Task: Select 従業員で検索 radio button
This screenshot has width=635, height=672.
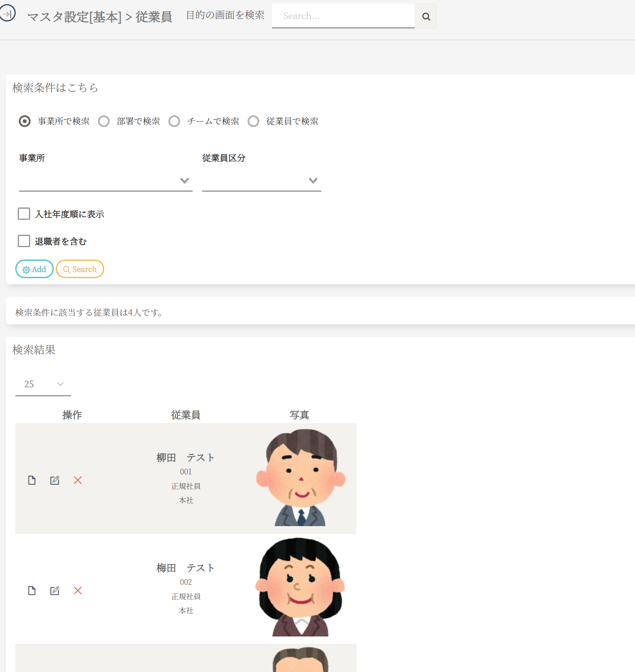Action: [253, 121]
